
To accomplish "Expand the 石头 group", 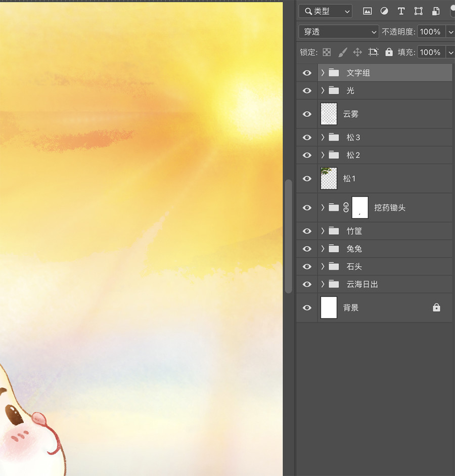I will [323, 267].
